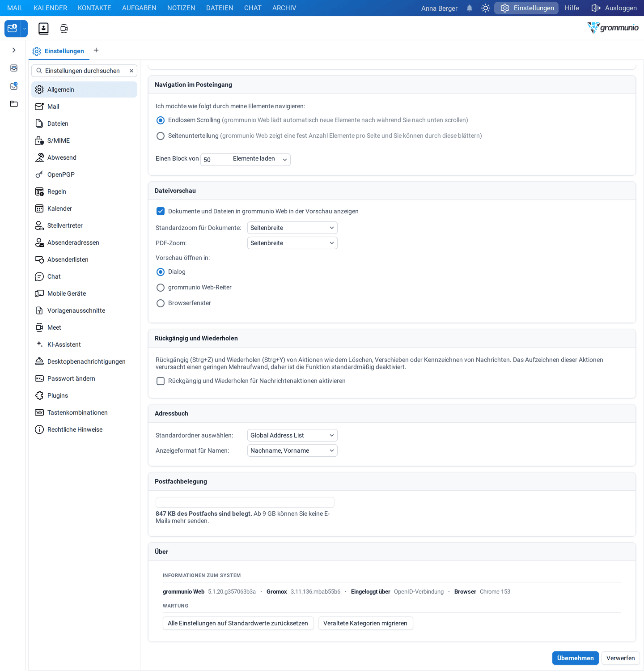Open the Abwesend settings category
The height and width of the screenshot is (671, 644).
coord(84,157)
